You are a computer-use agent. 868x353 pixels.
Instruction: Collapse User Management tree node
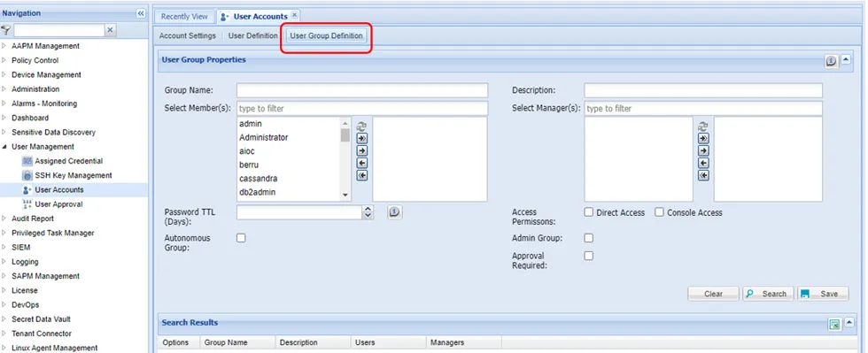4,147
